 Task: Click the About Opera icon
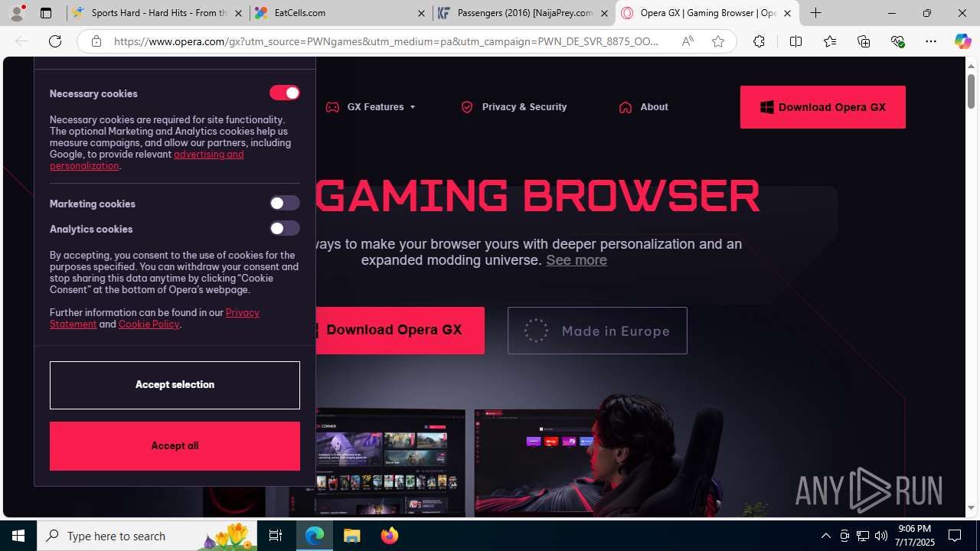626,107
